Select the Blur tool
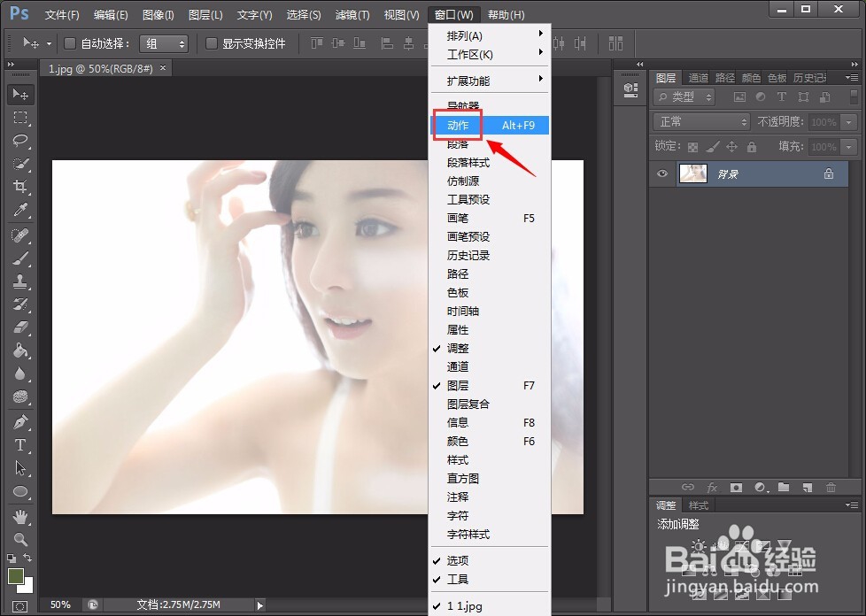 coord(20,374)
